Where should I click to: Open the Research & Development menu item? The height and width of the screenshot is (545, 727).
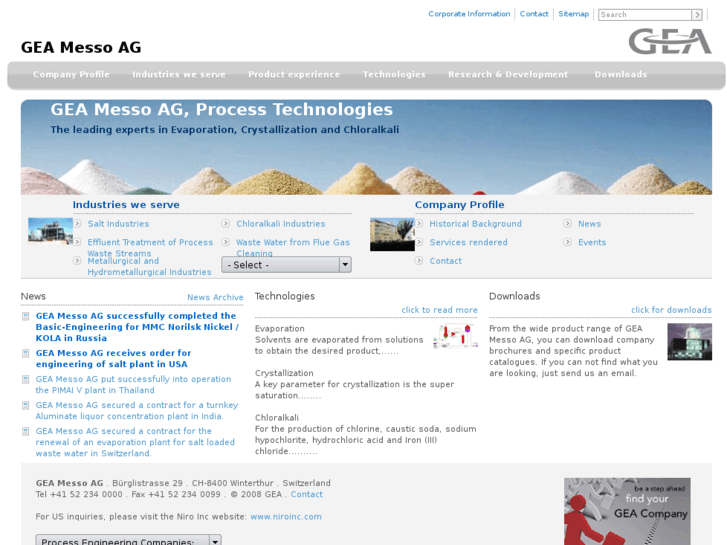(x=508, y=75)
